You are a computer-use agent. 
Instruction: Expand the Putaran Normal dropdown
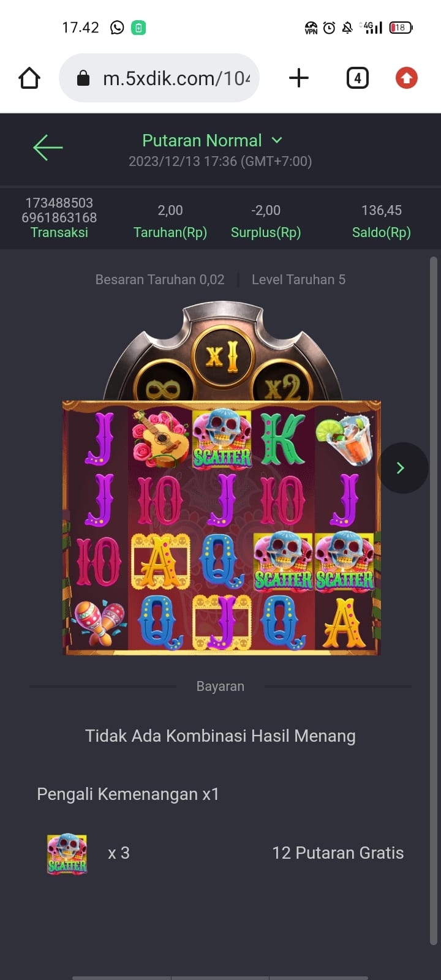213,140
